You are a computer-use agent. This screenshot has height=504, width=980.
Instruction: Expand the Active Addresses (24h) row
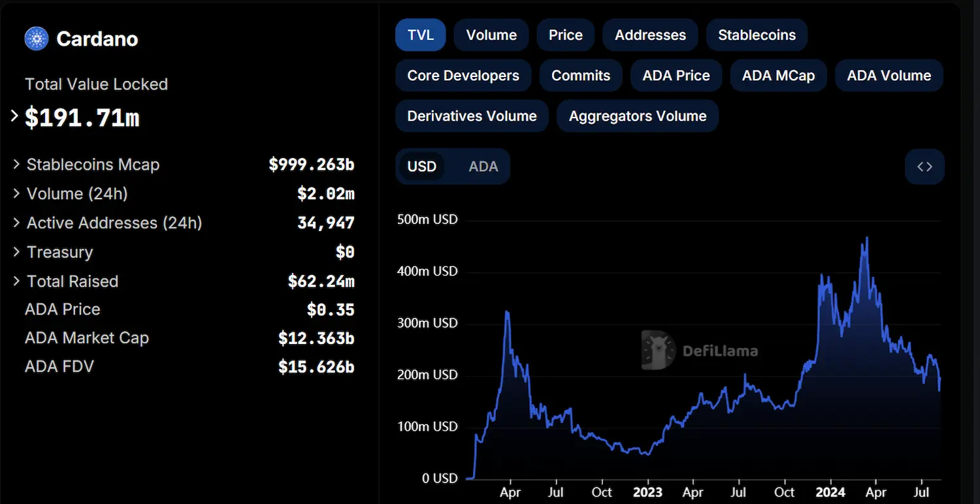click(x=17, y=223)
